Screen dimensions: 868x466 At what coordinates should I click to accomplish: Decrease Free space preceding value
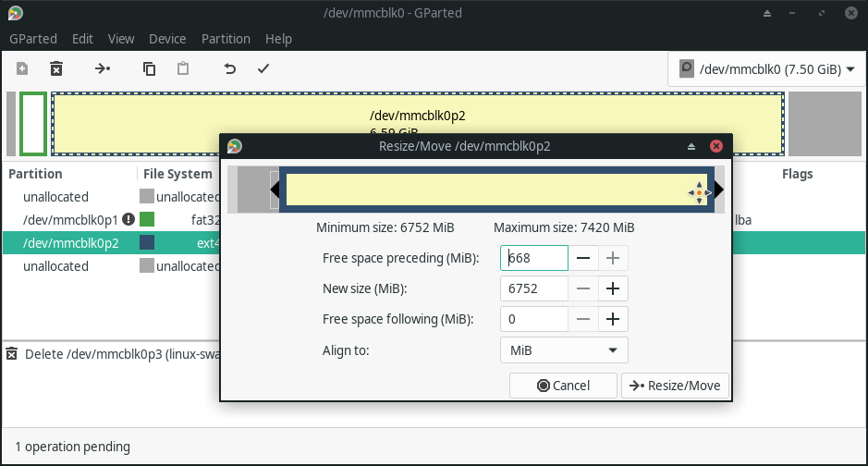(x=583, y=258)
